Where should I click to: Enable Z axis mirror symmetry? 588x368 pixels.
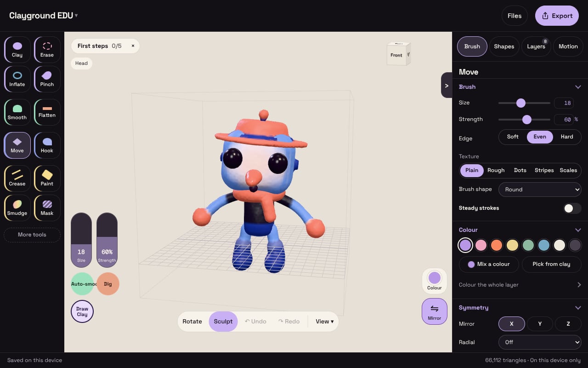pos(568,324)
